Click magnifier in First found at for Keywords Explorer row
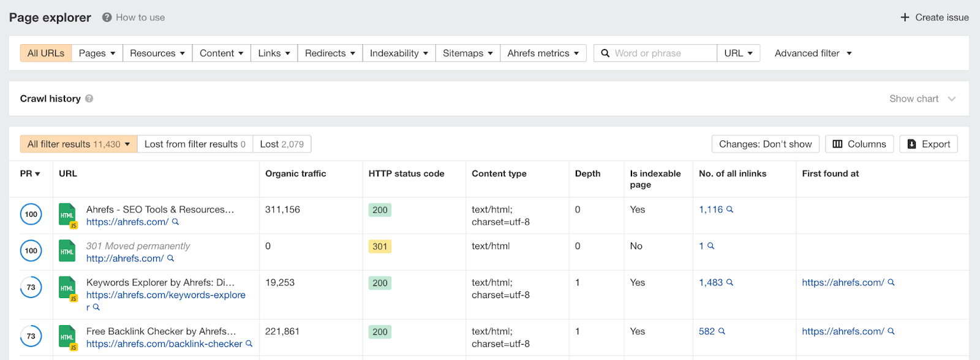Image resolution: width=980 pixels, height=360 pixels. (891, 282)
